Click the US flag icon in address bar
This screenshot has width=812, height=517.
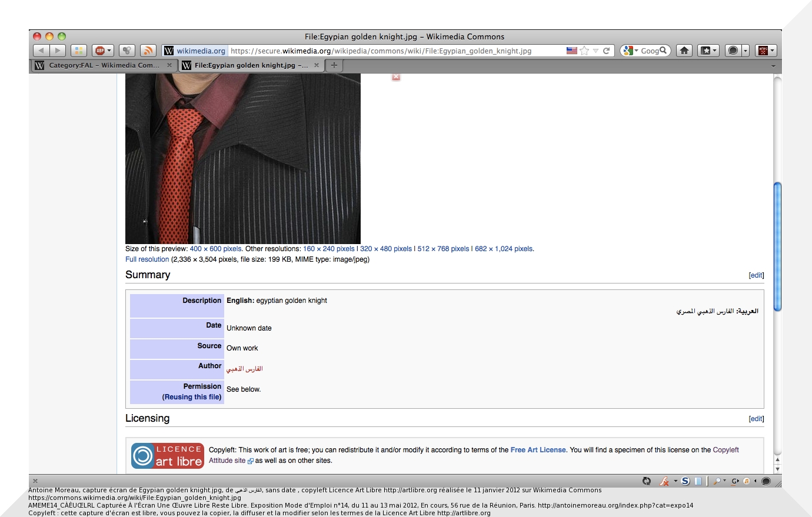[x=571, y=51]
